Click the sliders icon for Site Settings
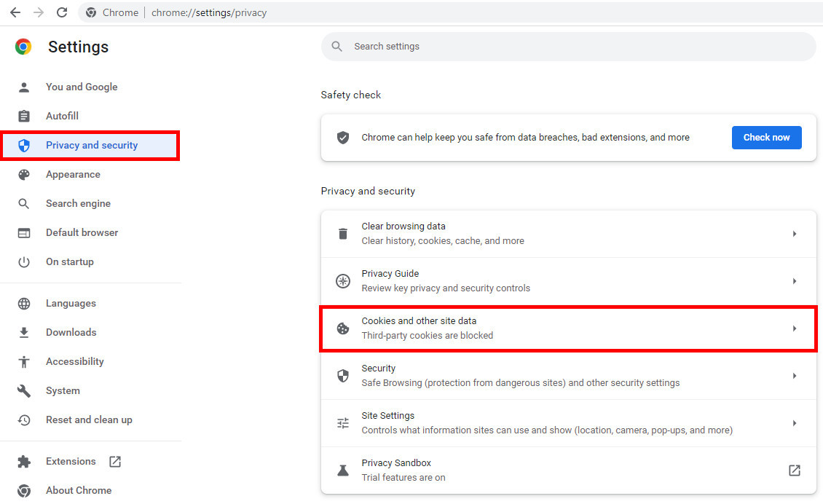 [x=343, y=423]
